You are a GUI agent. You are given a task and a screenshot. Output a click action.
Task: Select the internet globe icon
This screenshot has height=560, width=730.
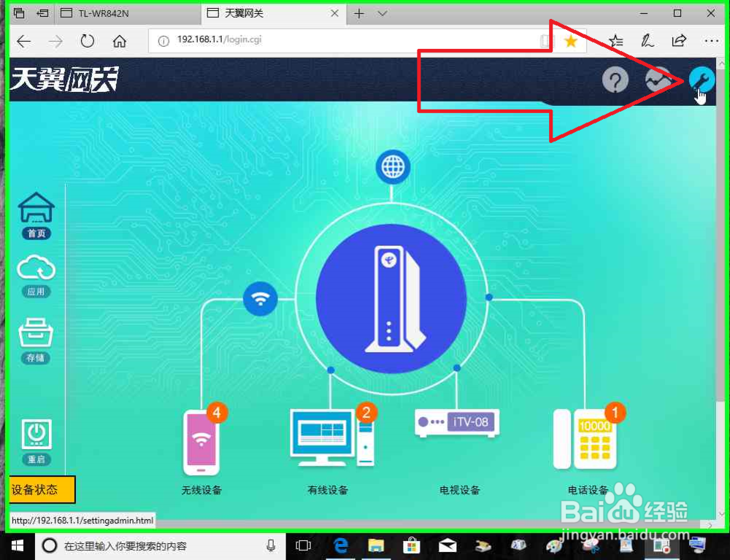(x=393, y=166)
